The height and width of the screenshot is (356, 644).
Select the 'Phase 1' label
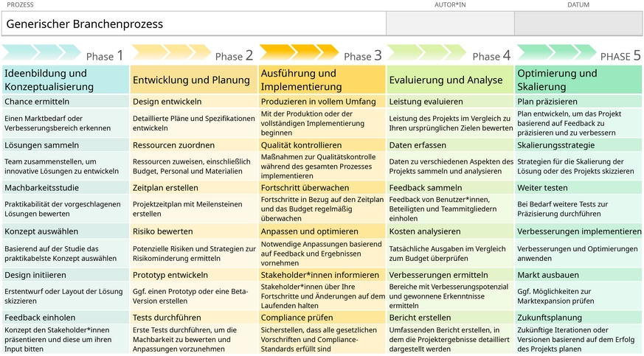pos(105,55)
